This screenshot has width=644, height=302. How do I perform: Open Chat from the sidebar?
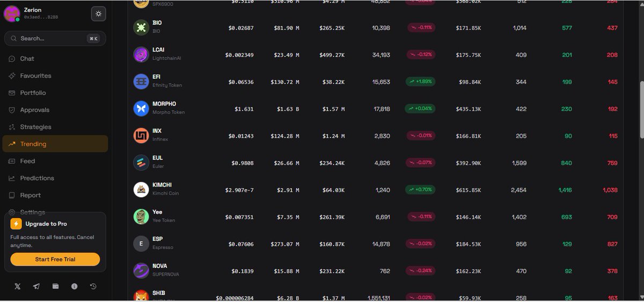coord(55,59)
